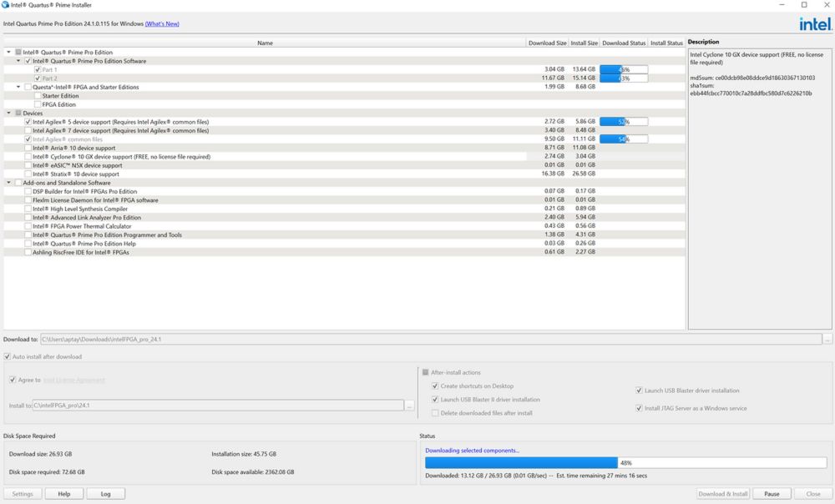Click the Part 1 download progress bar
The image size is (835, 504).
(624, 70)
